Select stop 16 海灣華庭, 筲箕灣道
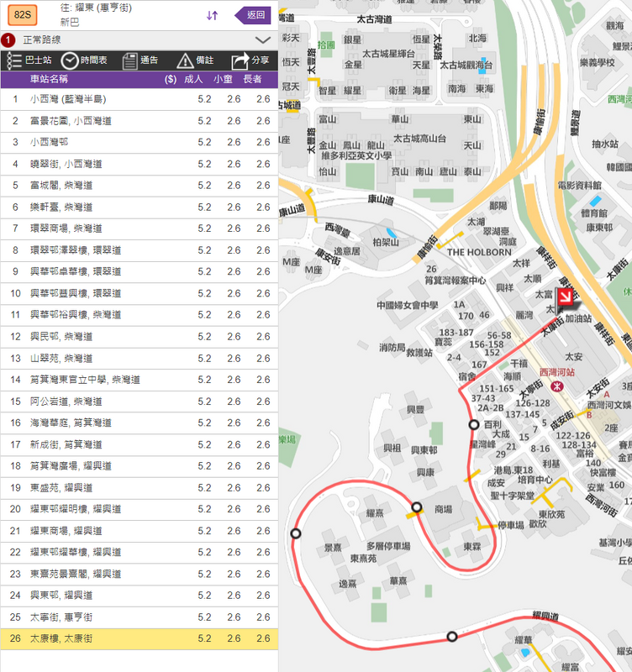Image resolution: width=632 pixels, height=672 pixels. tap(140, 423)
